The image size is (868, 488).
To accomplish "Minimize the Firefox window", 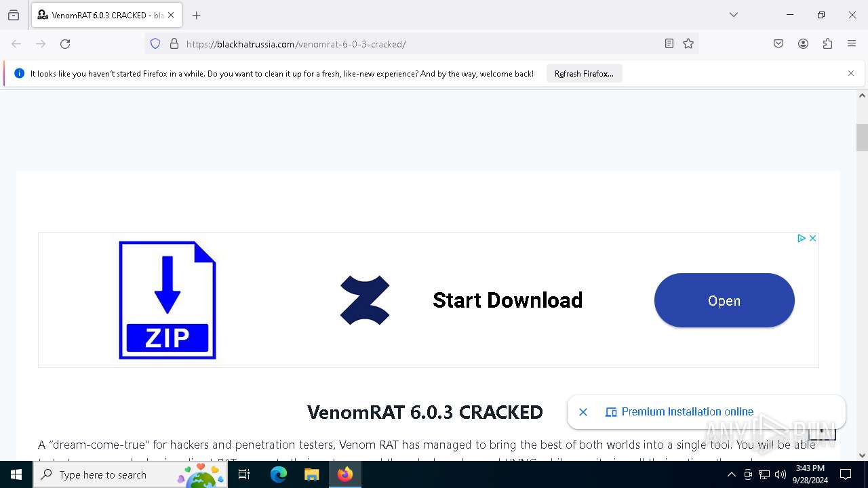I will [790, 15].
